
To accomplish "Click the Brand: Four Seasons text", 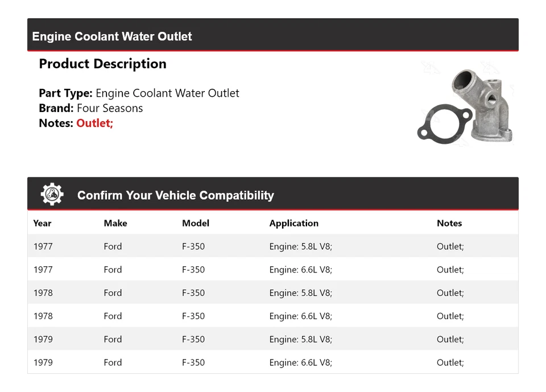I will tap(91, 108).
